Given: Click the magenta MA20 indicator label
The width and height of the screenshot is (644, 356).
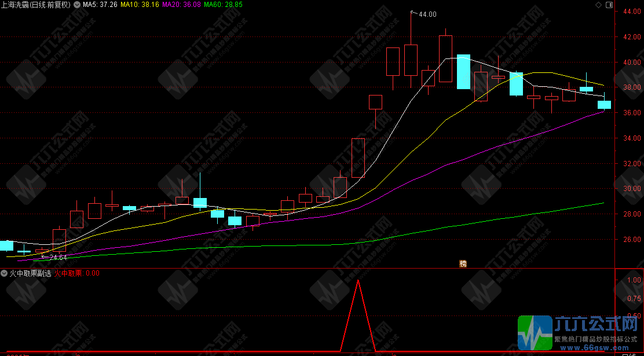Looking at the screenshot, I should pyautogui.click(x=182, y=5).
